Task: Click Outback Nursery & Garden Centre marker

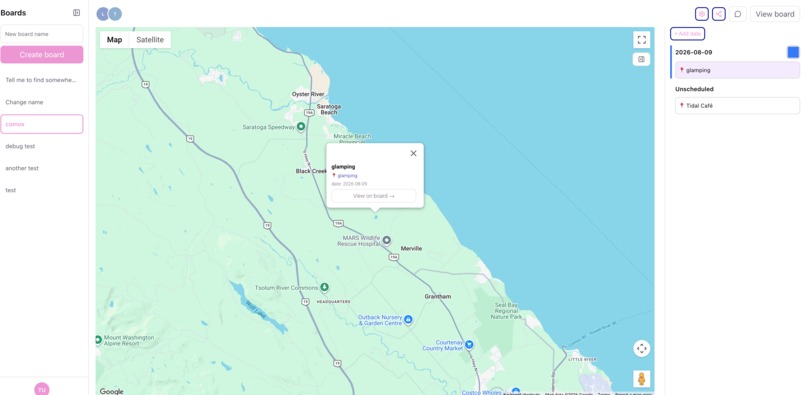Action: (x=408, y=320)
